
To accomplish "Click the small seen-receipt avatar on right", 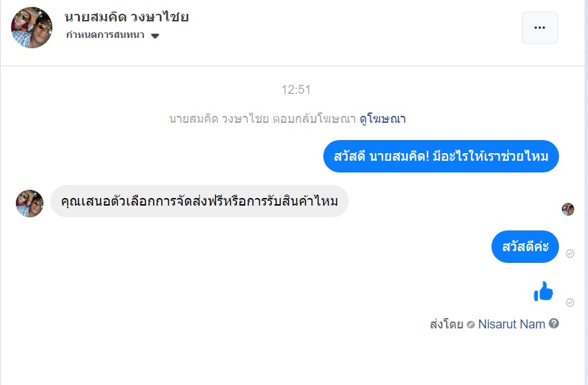I will pos(568,209).
